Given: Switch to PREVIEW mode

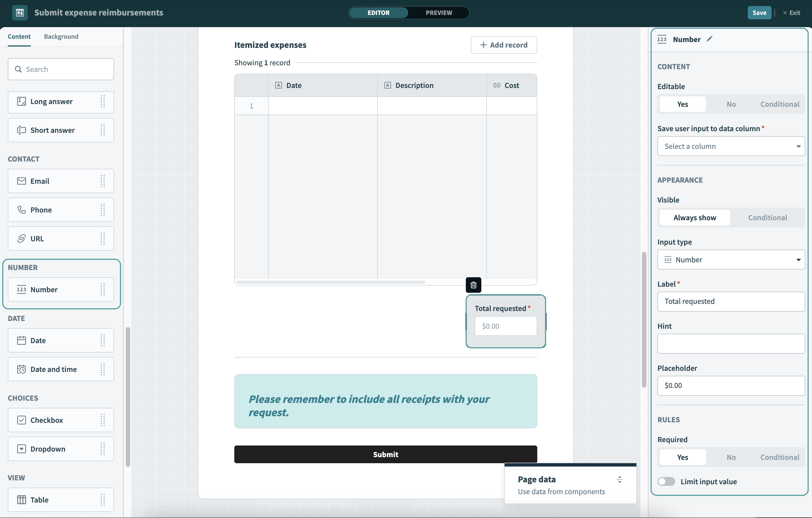Looking at the screenshot, I should pos(438,13).
